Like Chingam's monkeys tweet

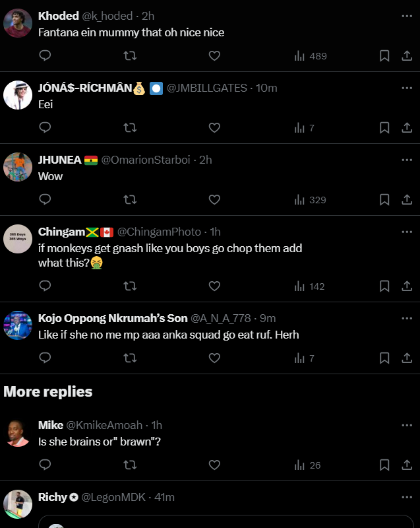[x=214, y=286]
